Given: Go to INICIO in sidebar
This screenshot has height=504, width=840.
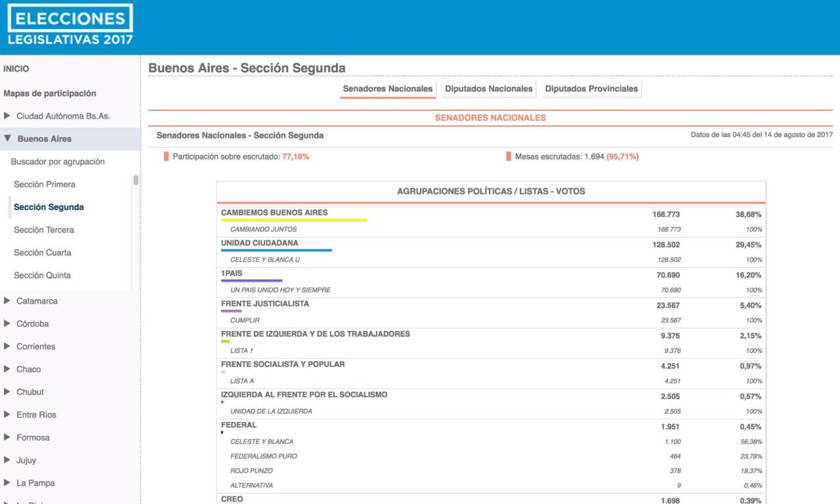Looking at the screenshot, I should click(16, 69).
